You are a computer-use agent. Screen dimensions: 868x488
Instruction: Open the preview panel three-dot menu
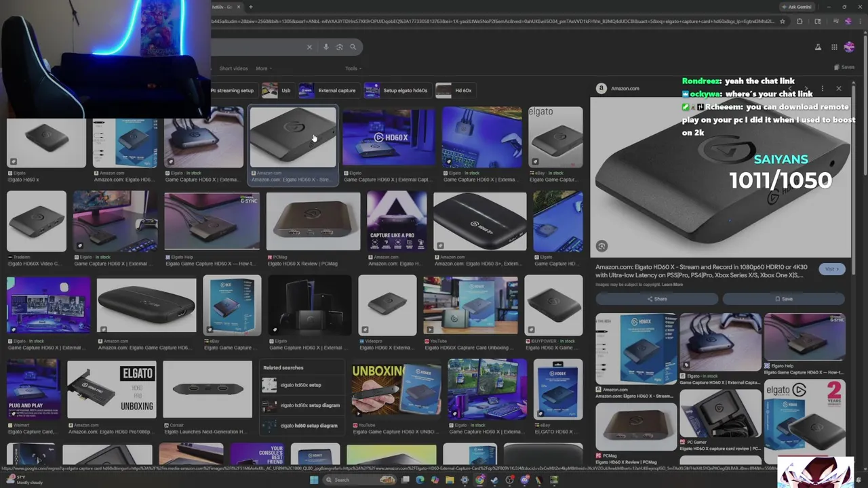pyautogui.click(x=822, y=88)
